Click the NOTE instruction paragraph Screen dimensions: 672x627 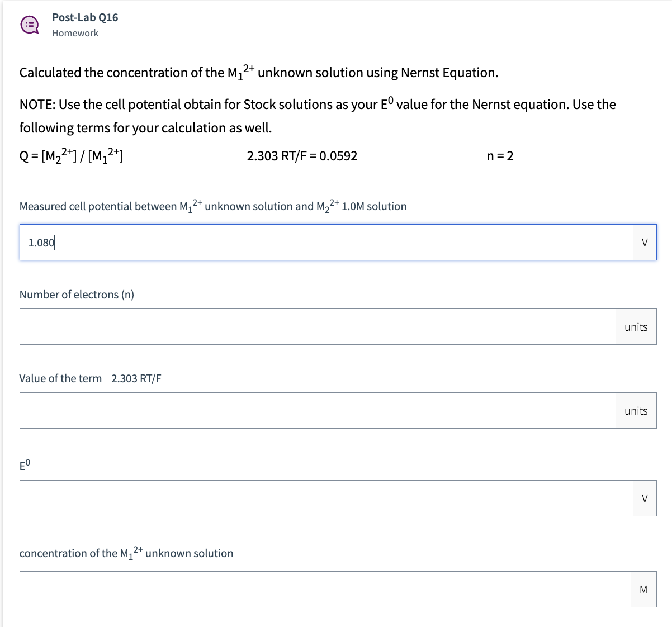[x=317, y=116]
